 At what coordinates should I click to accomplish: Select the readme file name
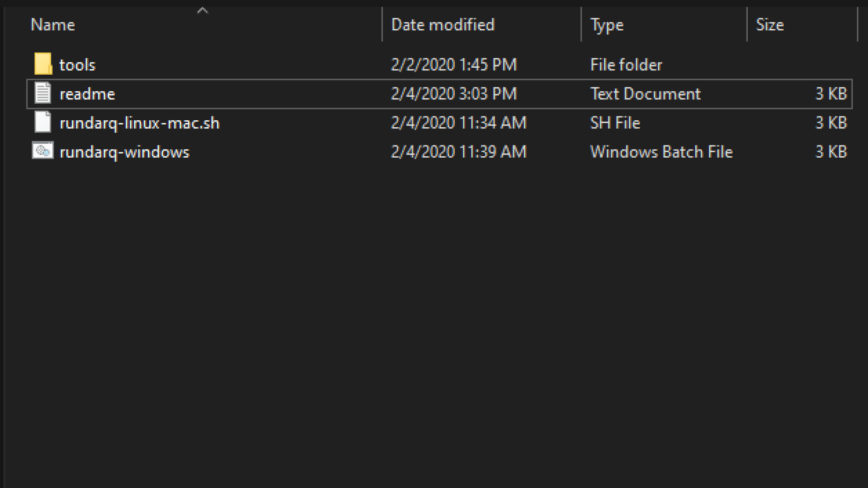tap(87, 94)
